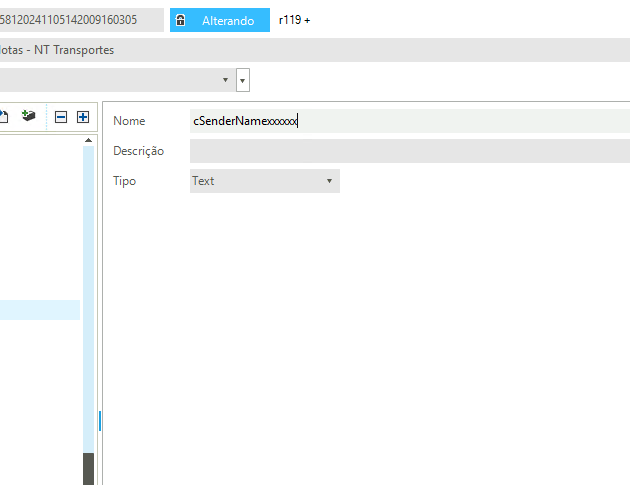This screenshot has width=630, height=485.
Task: Click the Descrição label
Action: pyautogui.click(x=138, y=151)
